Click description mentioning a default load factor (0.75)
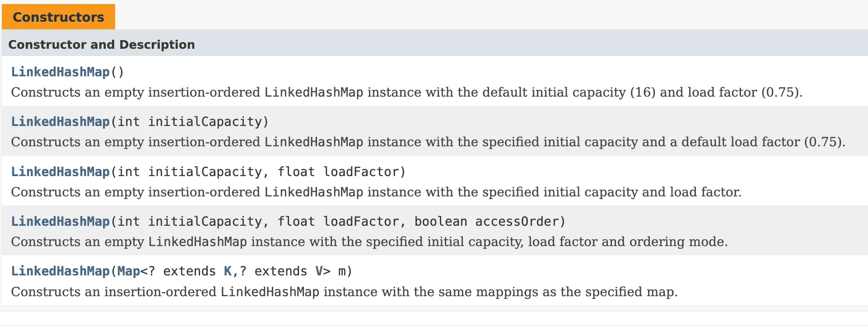Screen dimensions: 868x326 [428, 142]
